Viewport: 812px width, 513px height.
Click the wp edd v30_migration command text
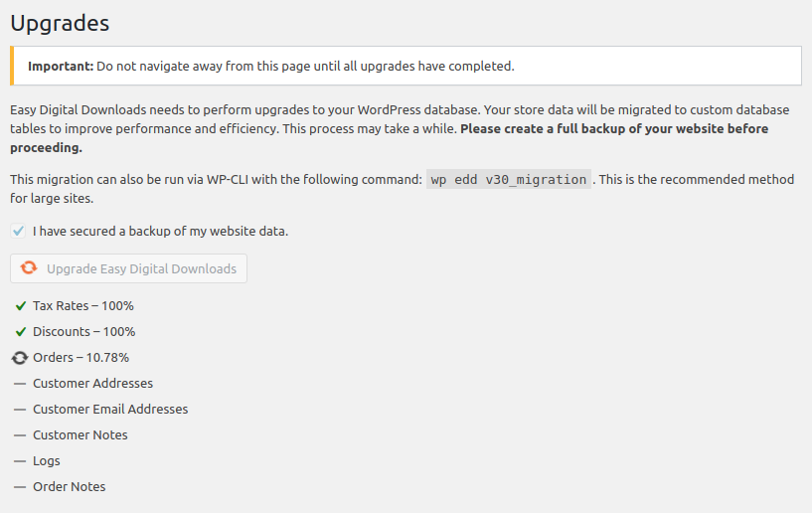[508, 180]
